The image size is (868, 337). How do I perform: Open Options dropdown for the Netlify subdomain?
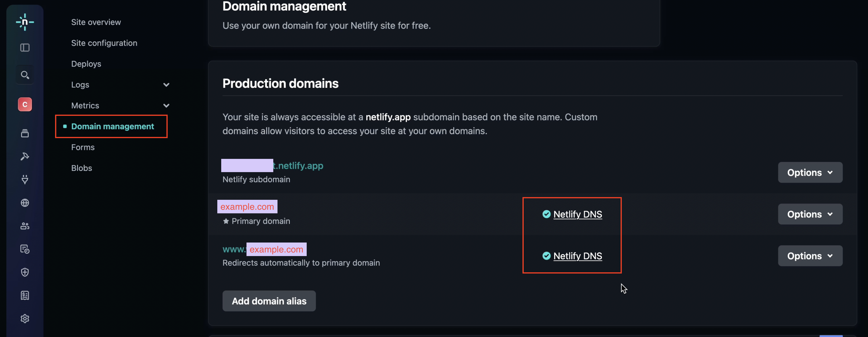(x=810, y=172)
